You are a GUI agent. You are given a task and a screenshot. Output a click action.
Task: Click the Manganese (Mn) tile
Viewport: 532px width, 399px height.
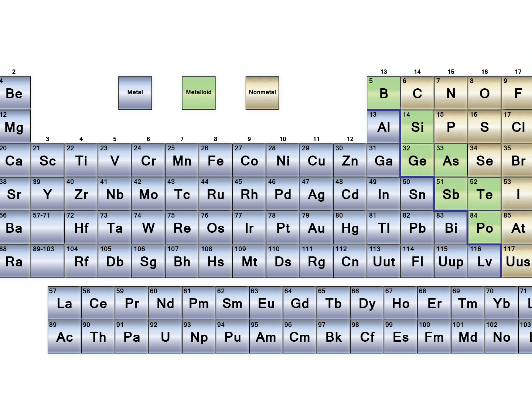pyautogui.click(x=182, y=160)
